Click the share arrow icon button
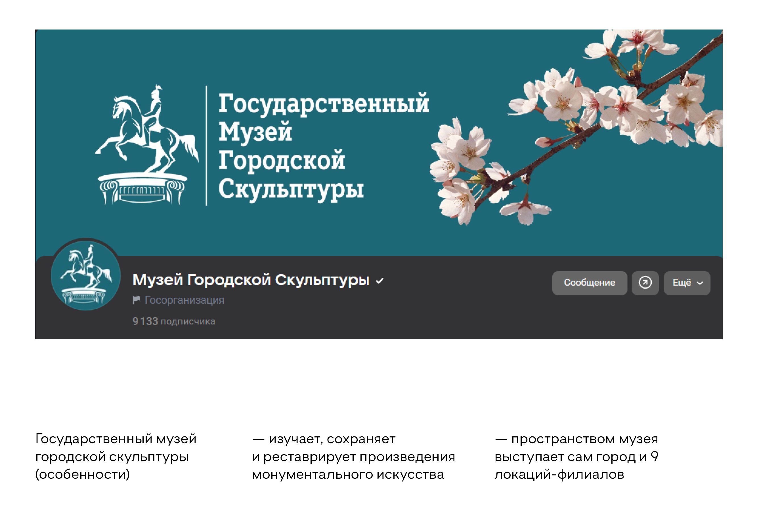Viewport: 757px width, 532px height. pos(645,283)
